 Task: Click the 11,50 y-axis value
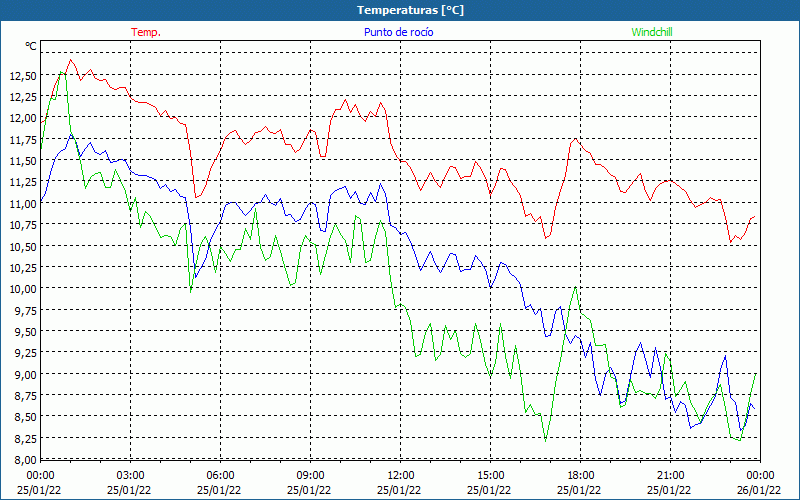[23, 161]
